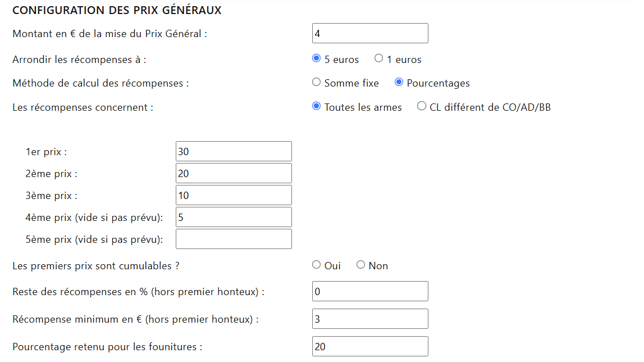This screenshot has height=362, width=644.
Task: Select the '1 euros' rounding option
Action: click(379, 58)
